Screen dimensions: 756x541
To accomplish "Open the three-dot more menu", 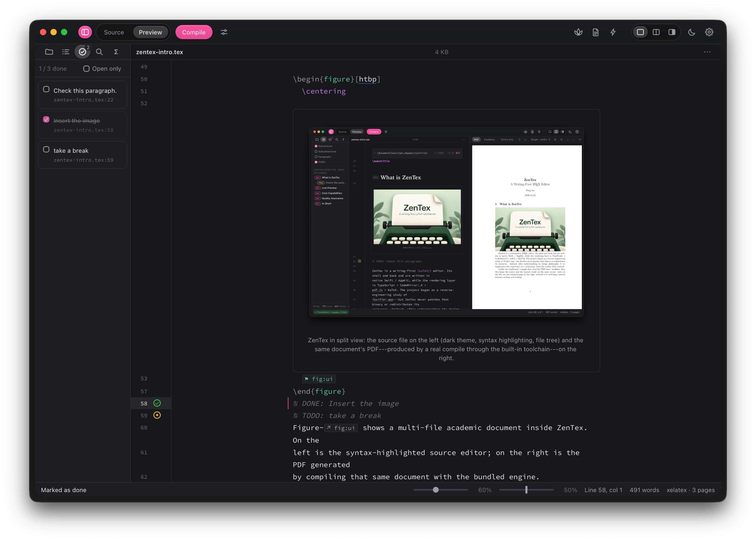I will [707, 52].
